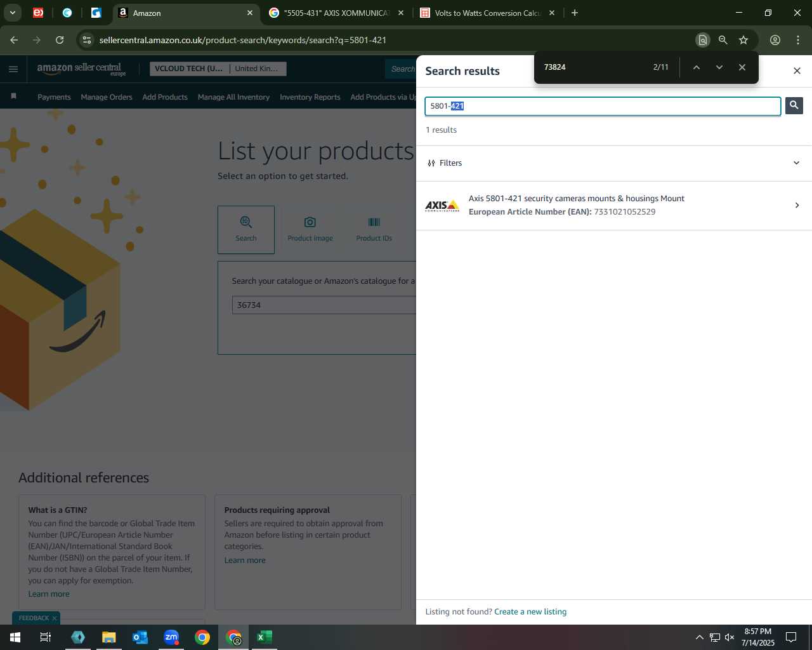Open Manage All Inventory menu item
The height and width of the screenshot is (650, 812).
pyautogui.click(x=233, y=97)
